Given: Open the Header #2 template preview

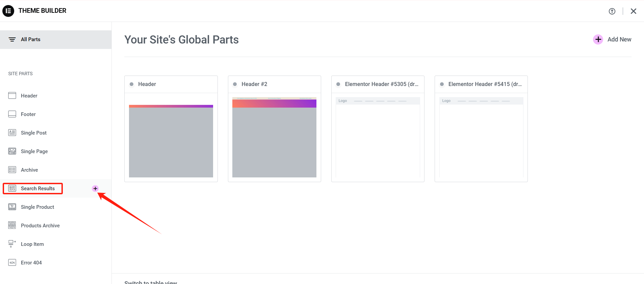Looking at the screenshot, I should (x=274, y=141).
